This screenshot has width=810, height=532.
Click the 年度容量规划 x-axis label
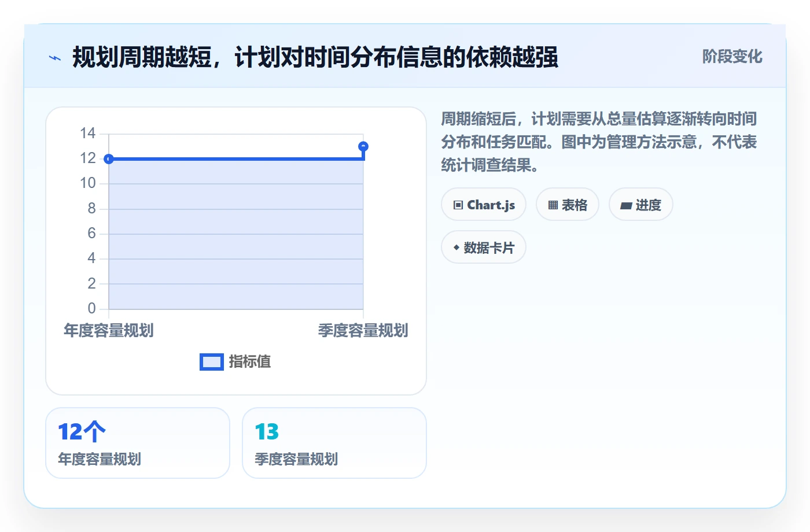click(x=109, y=331)
